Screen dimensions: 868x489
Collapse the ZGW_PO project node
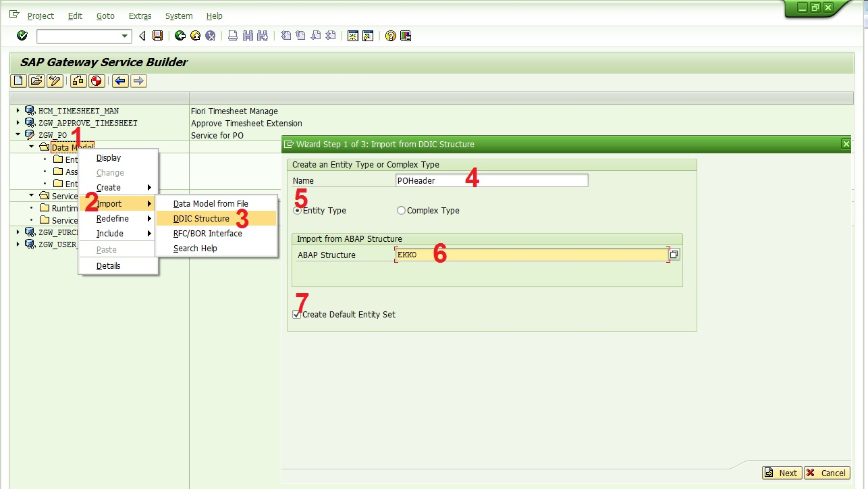coord(17,135)
